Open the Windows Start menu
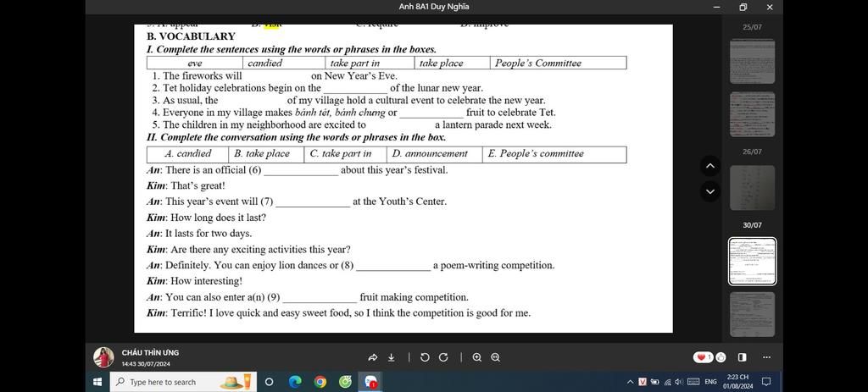Image resolution: width=868 pixels, height=392 pixels. [x=97, y=382]
